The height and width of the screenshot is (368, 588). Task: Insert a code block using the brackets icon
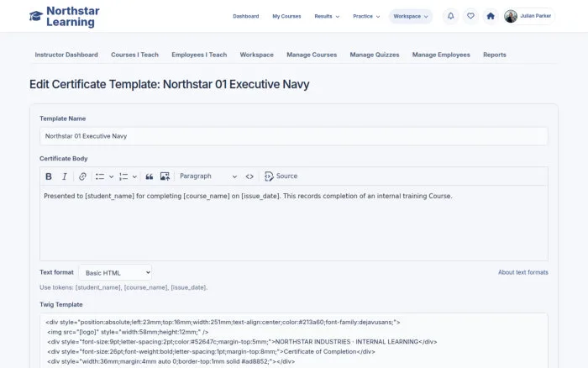(249, 176)
